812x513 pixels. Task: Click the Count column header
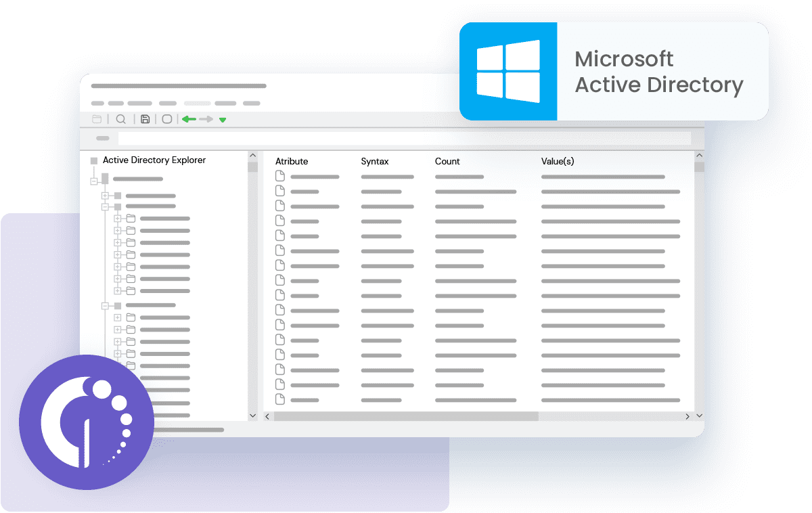click(447, 161)
